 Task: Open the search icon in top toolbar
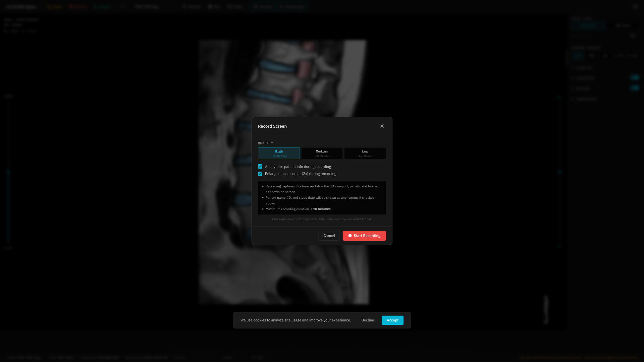click(x=123, y=6)
